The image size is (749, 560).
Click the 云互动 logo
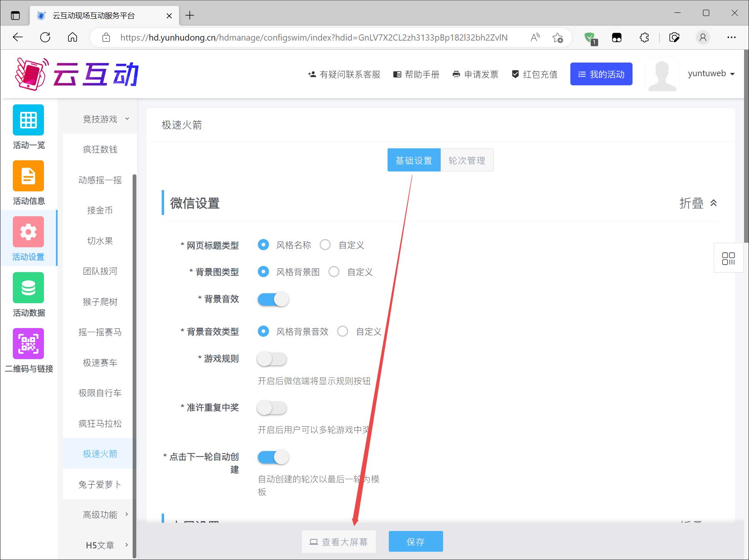77,74
